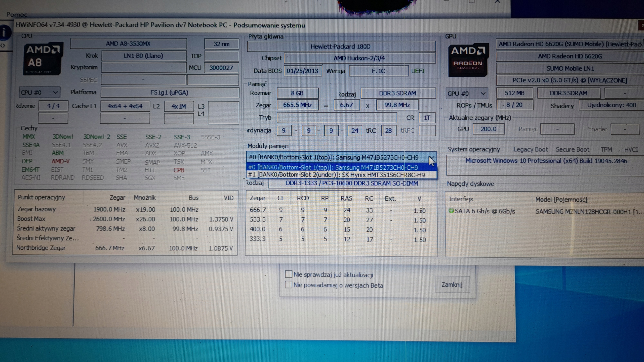Click the BIOS date 01/25/2013
The image size is (644, 362).
pyautogui.click(x=303, y=71)
